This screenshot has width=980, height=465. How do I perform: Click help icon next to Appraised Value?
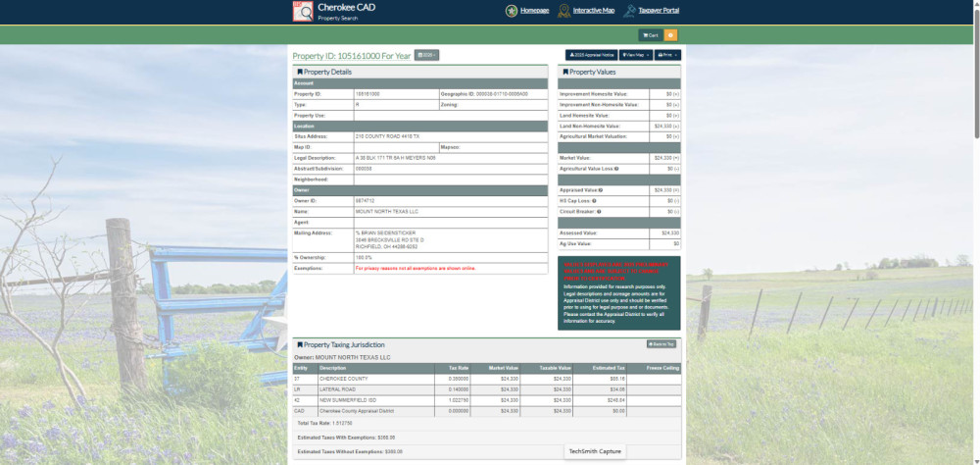(601, 189)
